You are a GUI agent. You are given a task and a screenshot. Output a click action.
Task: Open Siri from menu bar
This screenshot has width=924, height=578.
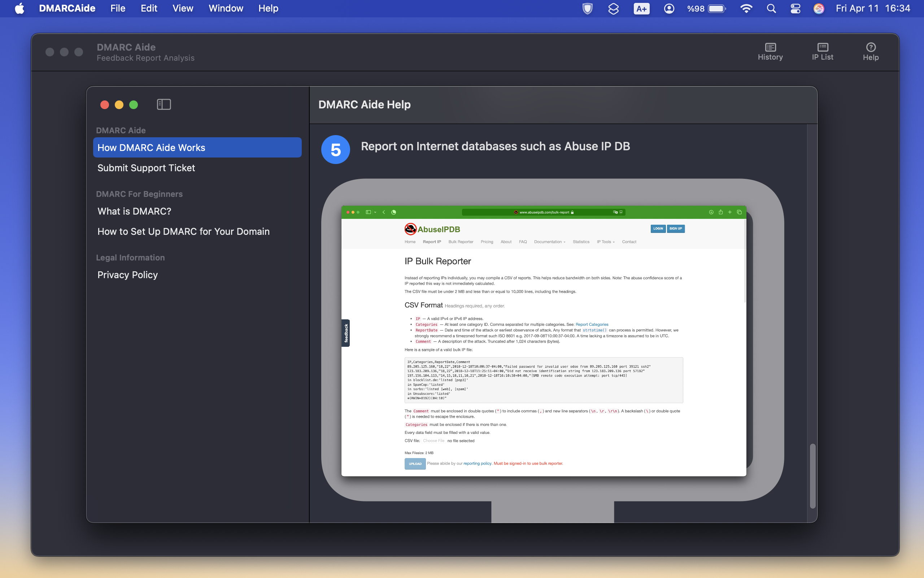[819, 8]
